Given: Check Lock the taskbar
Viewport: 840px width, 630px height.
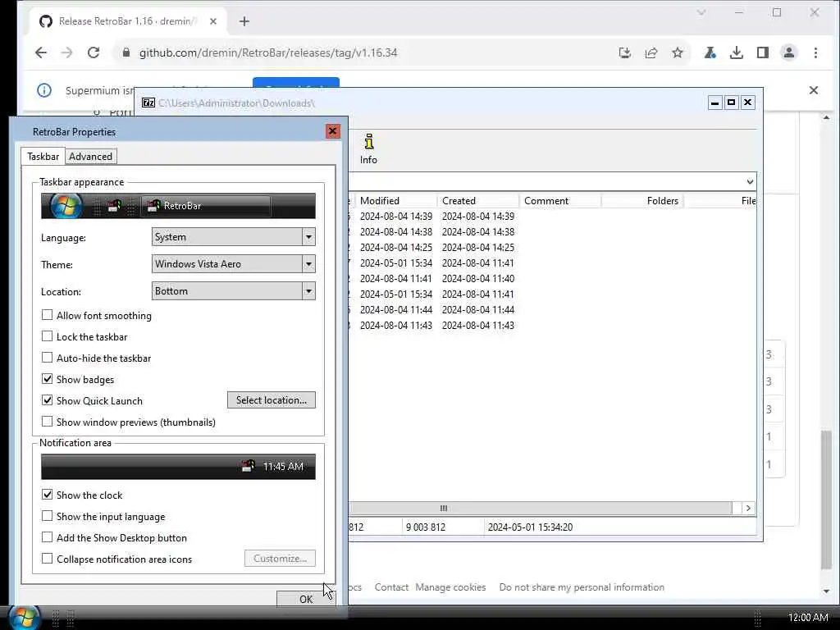Looking at the screenshot, I should coord(47,336).
